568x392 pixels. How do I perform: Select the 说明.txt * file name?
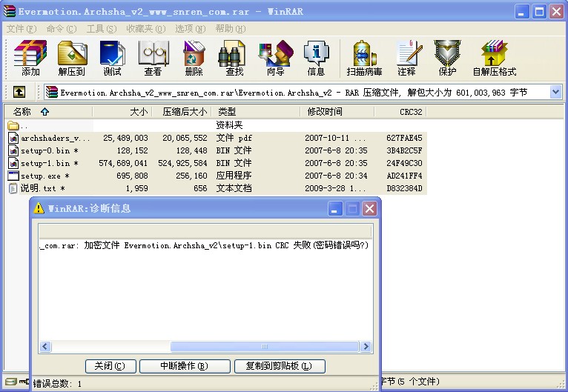[43, 188]
